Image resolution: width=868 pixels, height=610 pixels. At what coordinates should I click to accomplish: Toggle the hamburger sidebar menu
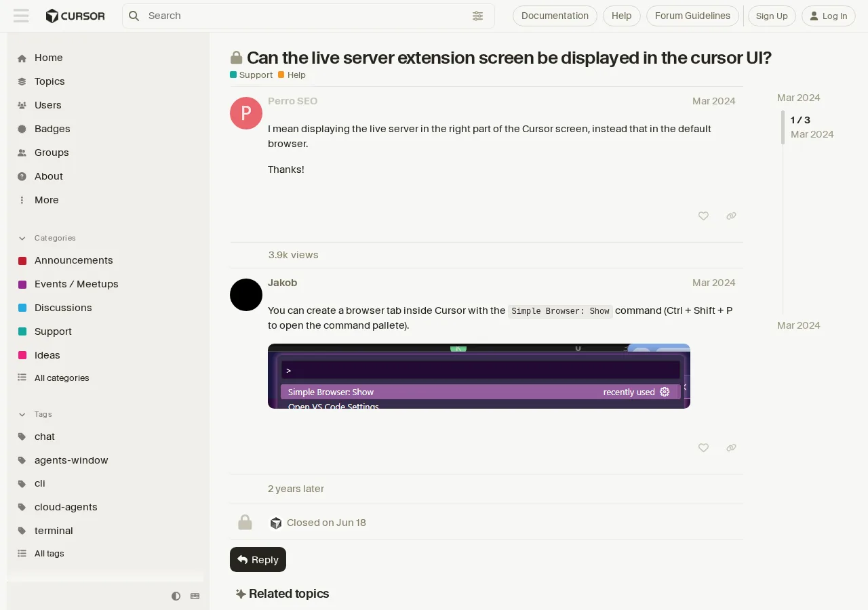21,16
